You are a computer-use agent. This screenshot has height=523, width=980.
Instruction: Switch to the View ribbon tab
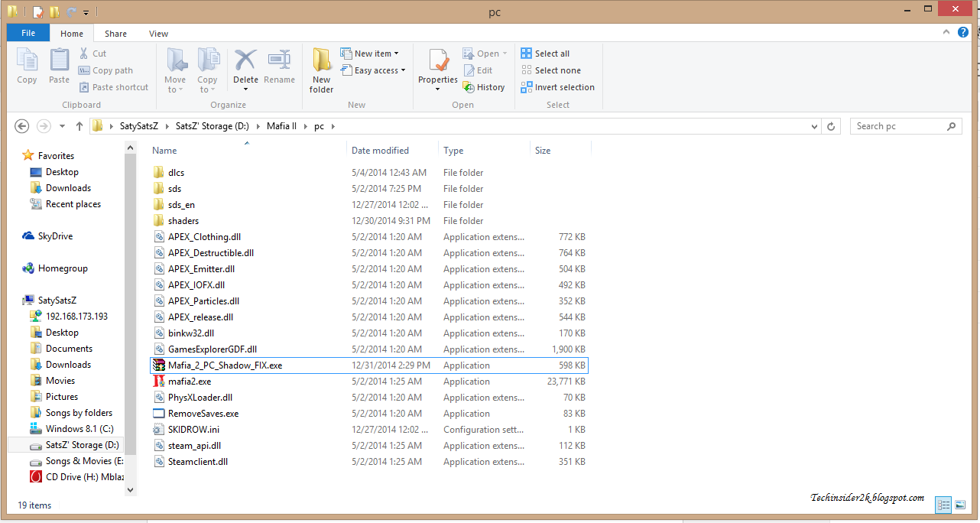click(159, 34)
